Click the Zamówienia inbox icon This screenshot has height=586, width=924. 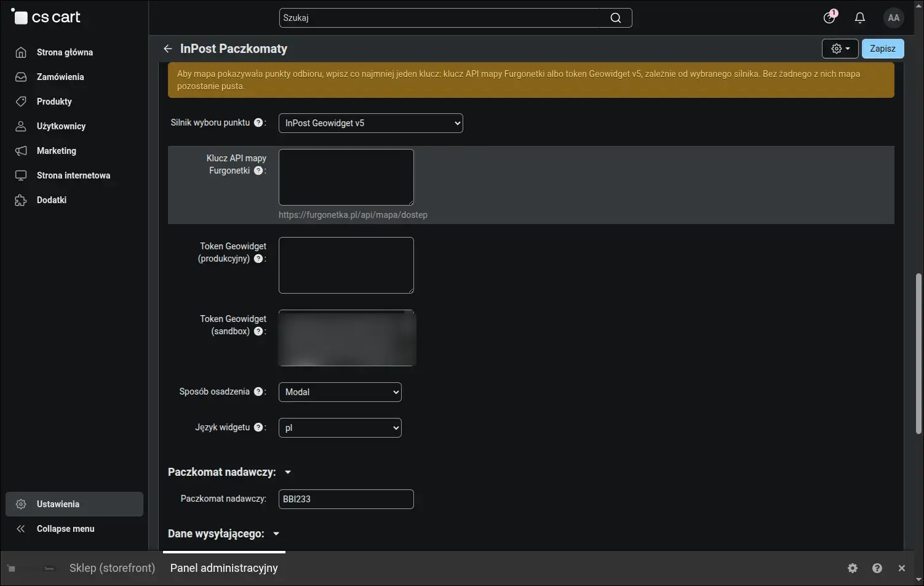click(x=21, y=77)
